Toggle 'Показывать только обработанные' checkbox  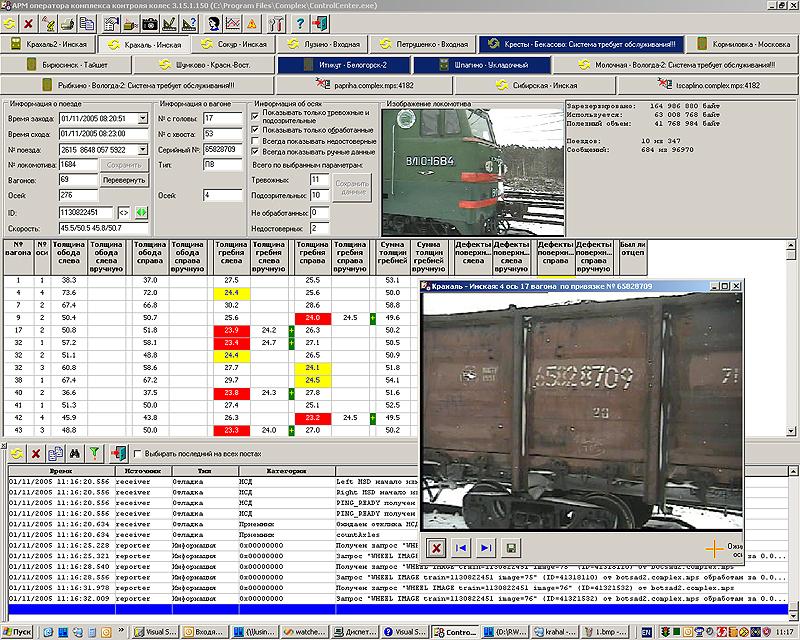pyautogui.click(x=255, y=130)
